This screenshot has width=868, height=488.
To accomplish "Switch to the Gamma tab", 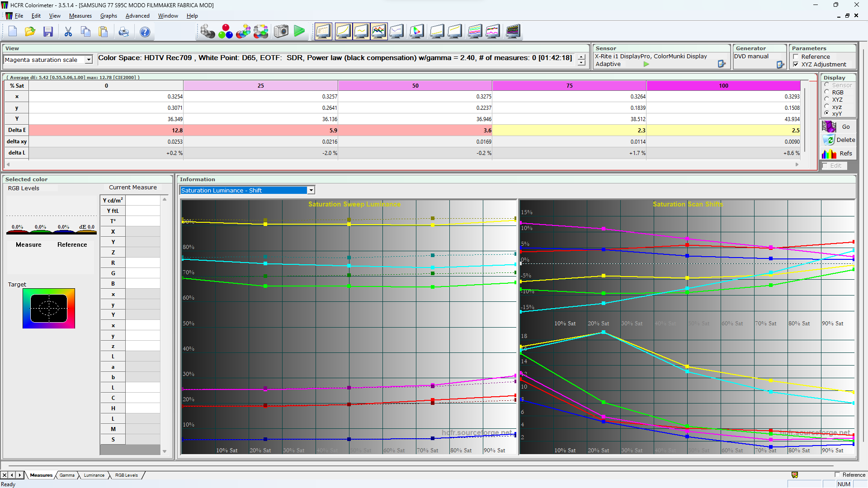I will pyautogui.click(x=67, y=475).
